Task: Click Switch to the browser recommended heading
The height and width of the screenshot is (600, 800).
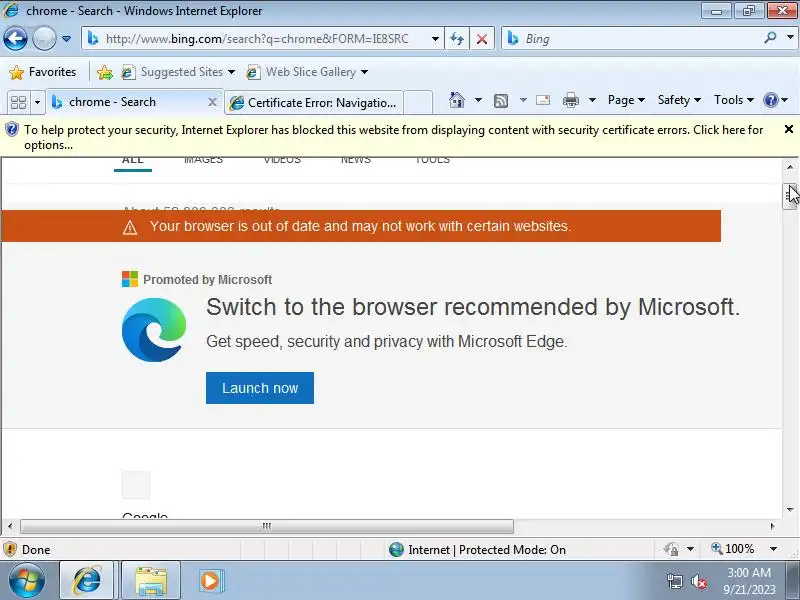Action: pyautogui.click(x=472, y=307)
